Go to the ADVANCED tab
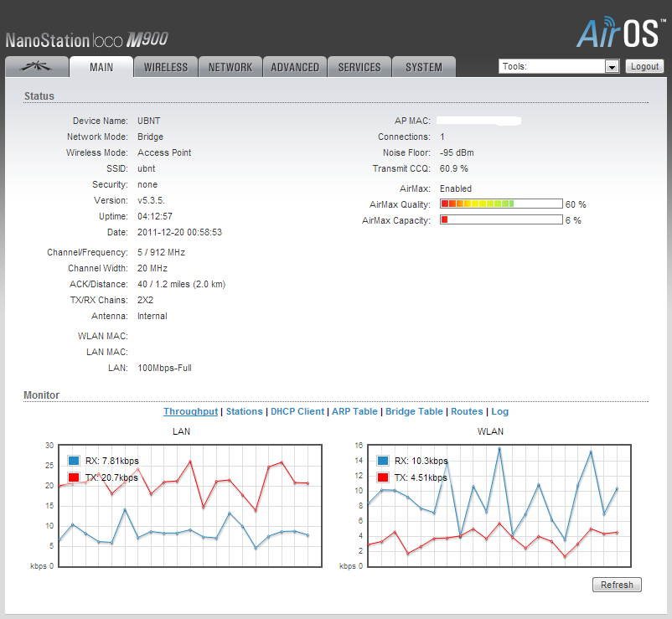The width and height of the screenshot is (672, 619). click(295, 67)
